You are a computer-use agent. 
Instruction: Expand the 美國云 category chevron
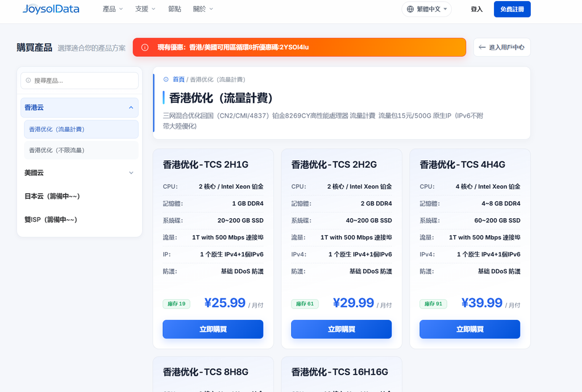click(x=131, y=173)
